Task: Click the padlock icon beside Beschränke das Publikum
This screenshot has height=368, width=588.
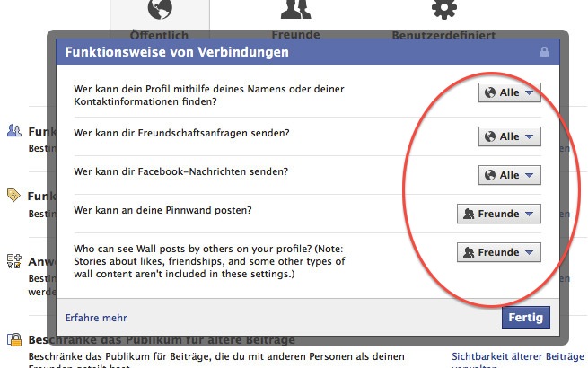Action: pyautogui.click(x=14, y=339)
